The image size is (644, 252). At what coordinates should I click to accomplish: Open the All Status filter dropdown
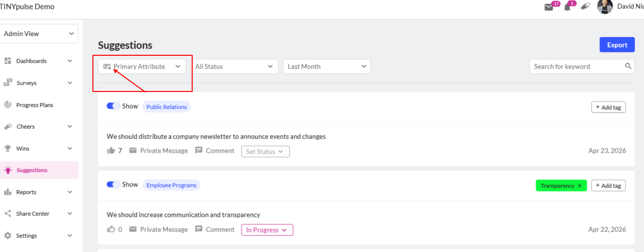coord(234,67)
